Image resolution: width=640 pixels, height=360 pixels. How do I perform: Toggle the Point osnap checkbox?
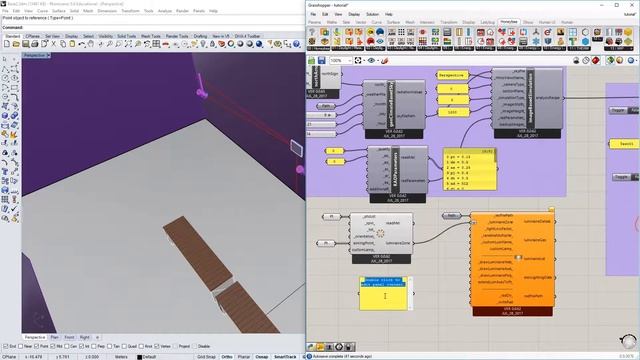(36, 346)
